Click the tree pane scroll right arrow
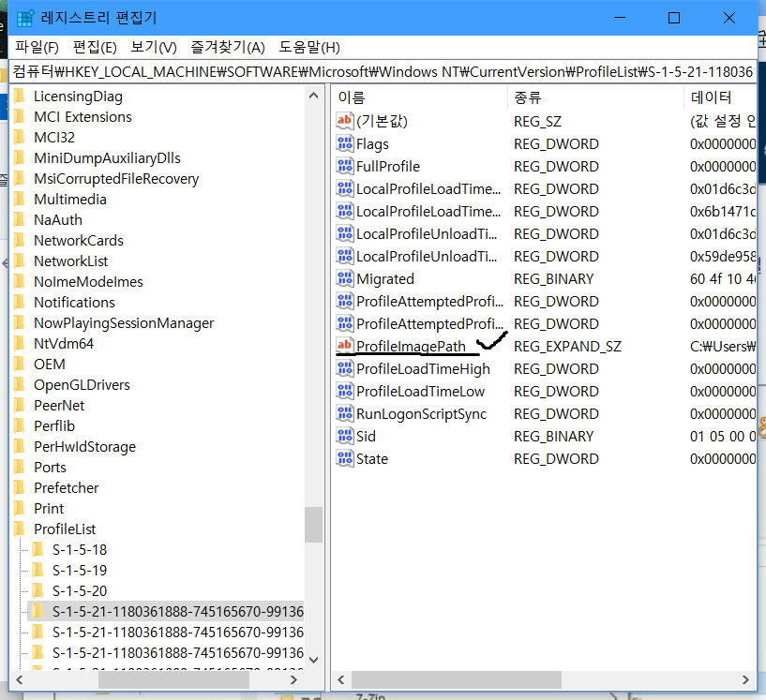Viewport: 766px width, 700px height. click(293, 679)
